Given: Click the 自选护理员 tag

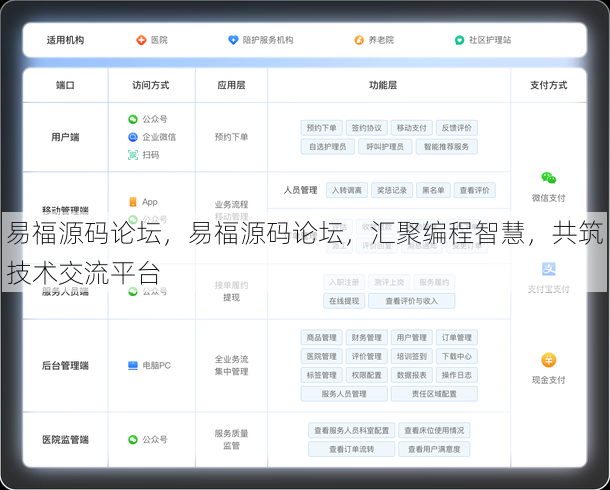Looking at the screenshot, I should 328,147.
